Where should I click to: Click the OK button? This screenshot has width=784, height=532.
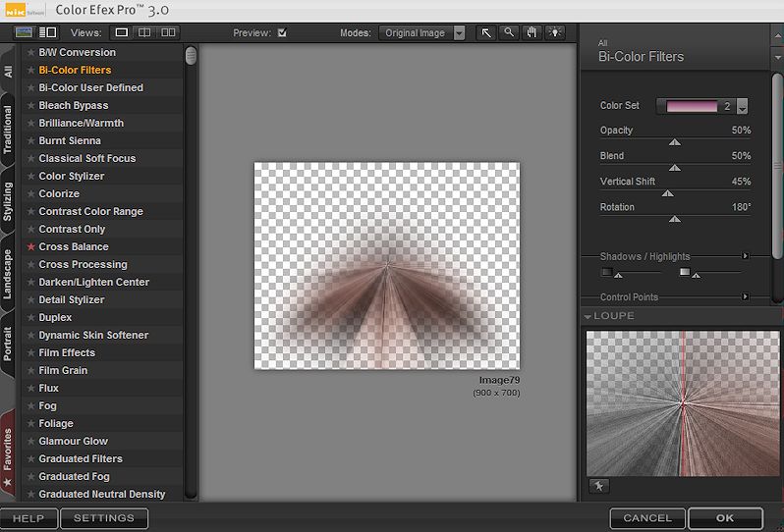click(725, 518)
